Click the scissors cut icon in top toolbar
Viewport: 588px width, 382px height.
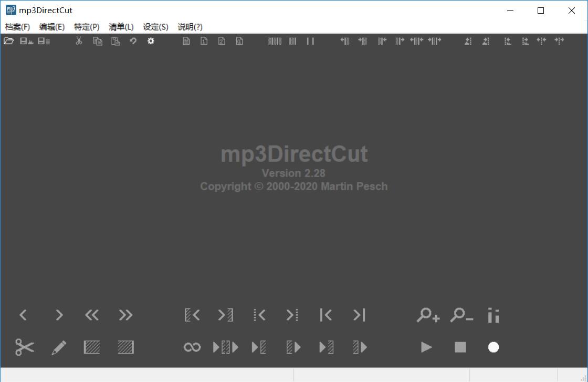pyautogui.click(x=79, y=41)
